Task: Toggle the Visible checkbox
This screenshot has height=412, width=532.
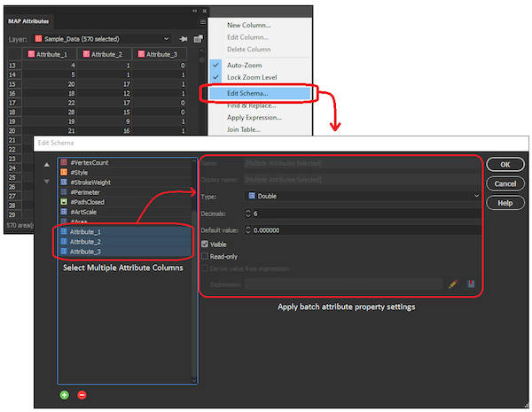Action: [205, 244]
